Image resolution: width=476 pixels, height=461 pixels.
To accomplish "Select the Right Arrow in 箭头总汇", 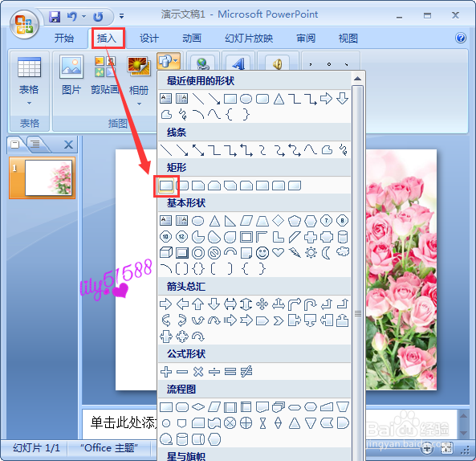I will coord(165,304).
